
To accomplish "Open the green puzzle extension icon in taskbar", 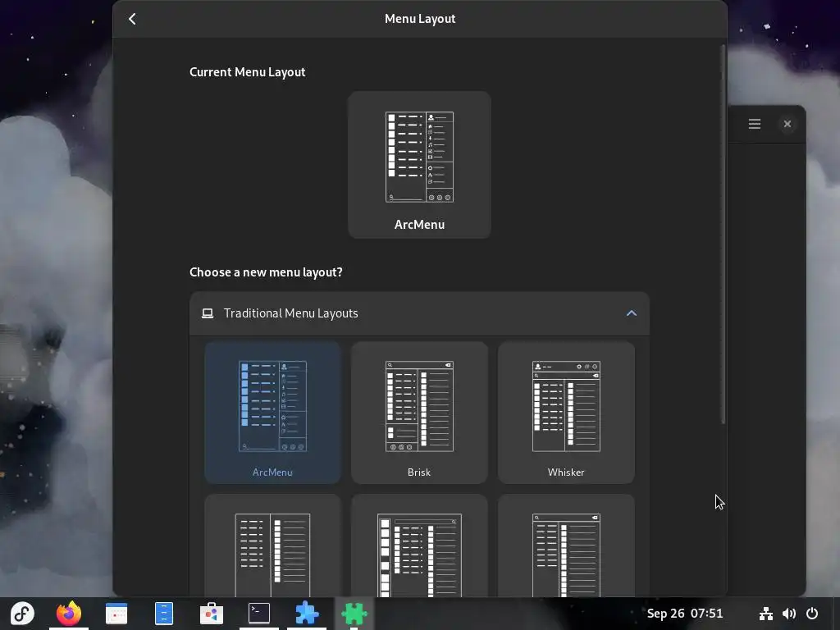I will [x=354, y=614].
